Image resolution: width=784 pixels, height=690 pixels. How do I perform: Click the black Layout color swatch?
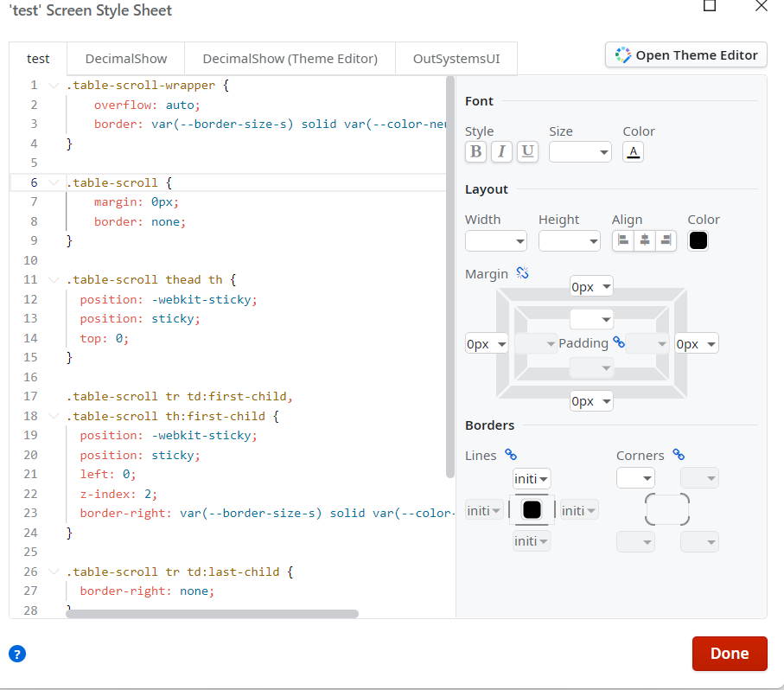pyautogui.click(x=698, y=240)
